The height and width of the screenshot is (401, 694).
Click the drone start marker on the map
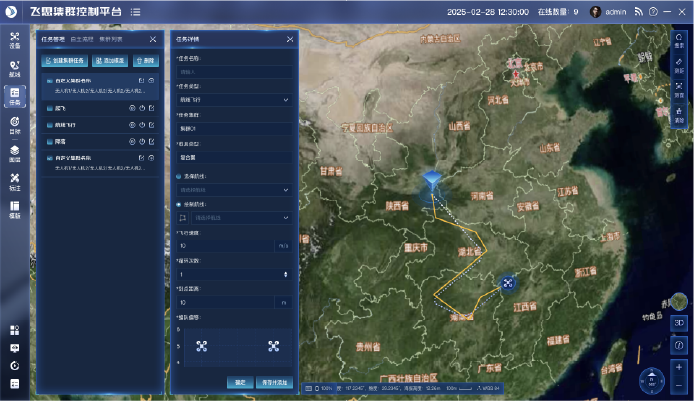click(x=432, y=181)
